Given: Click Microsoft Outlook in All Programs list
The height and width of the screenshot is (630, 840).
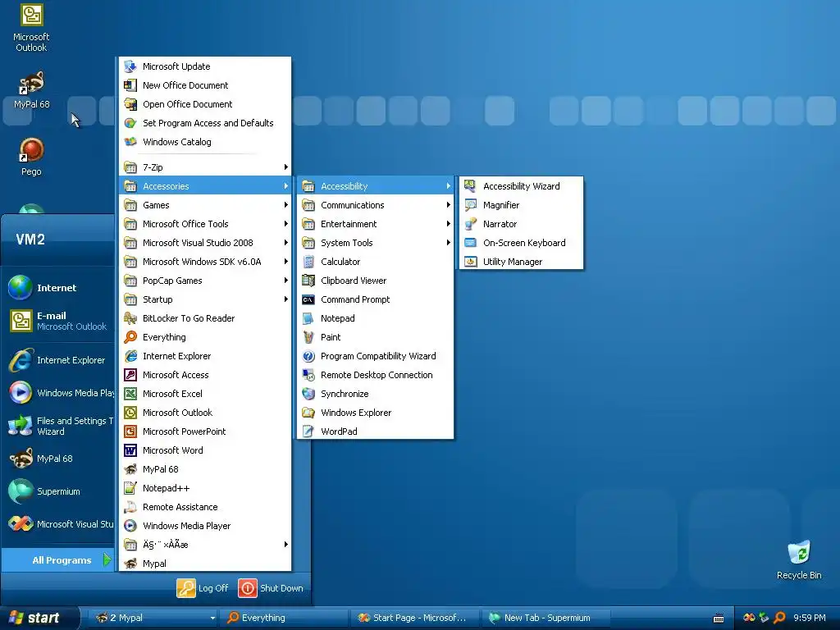Looking at the screenshot, I should (204, 413).
